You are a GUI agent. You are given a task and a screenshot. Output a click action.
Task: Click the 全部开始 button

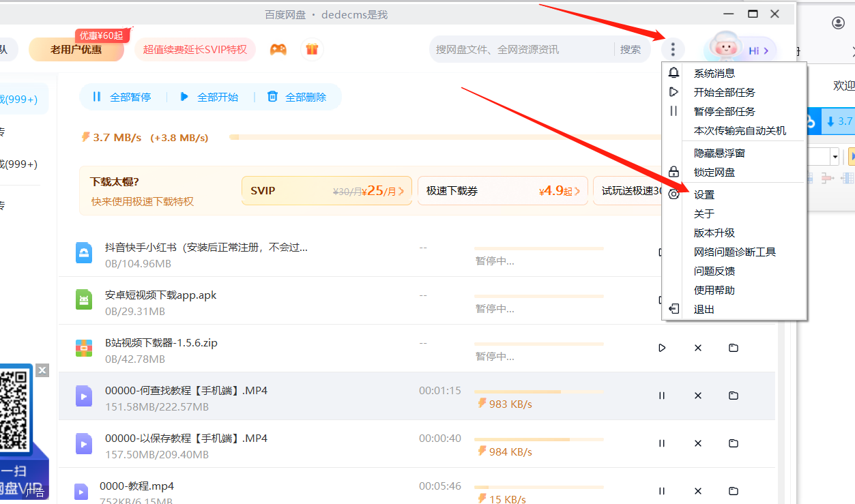209,97
